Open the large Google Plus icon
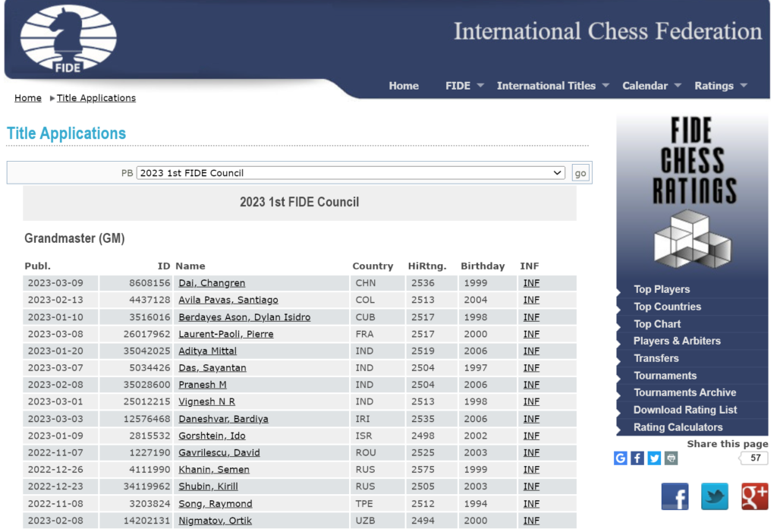 (x=755, y=496)
